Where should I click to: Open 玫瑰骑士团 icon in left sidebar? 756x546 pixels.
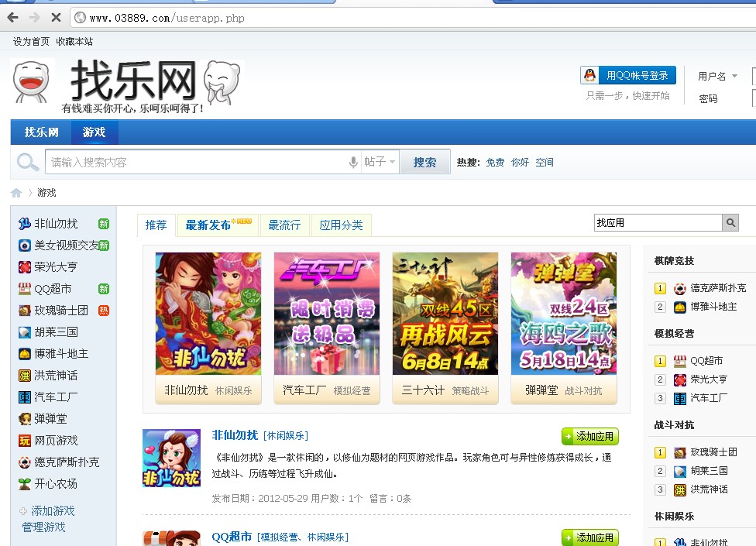[x=25, y=311]
